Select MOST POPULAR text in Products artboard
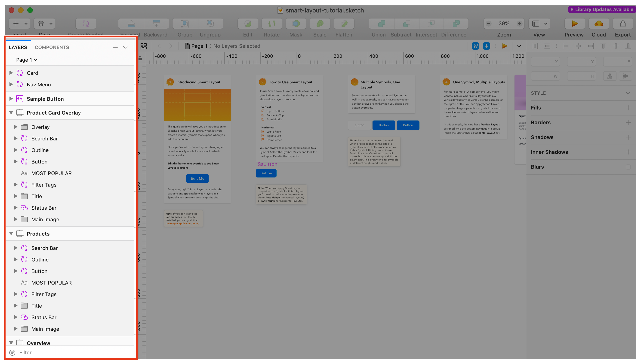Image resolution: width=641 pixels, height=364 pixels. tap(70, 283)
